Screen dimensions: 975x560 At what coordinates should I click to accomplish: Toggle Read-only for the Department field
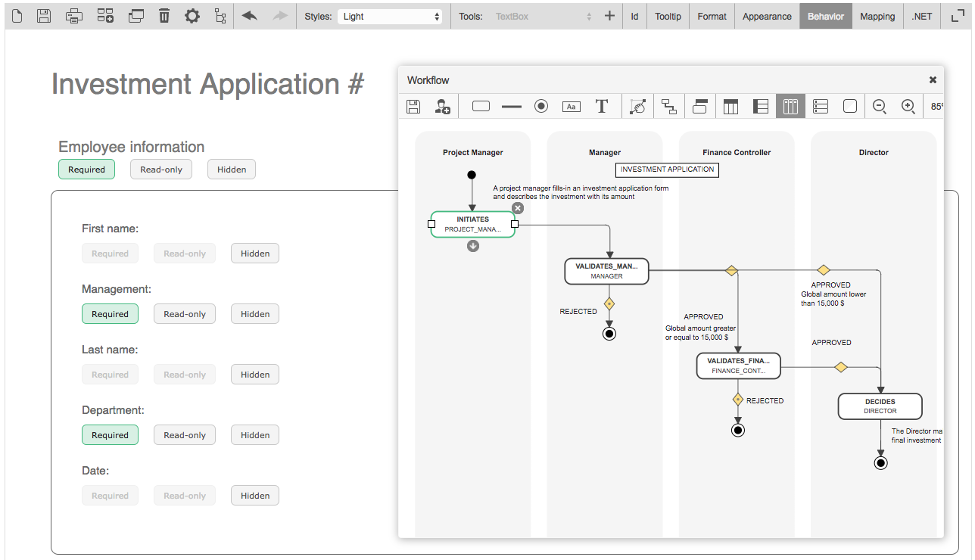click(x=185, y=435)
